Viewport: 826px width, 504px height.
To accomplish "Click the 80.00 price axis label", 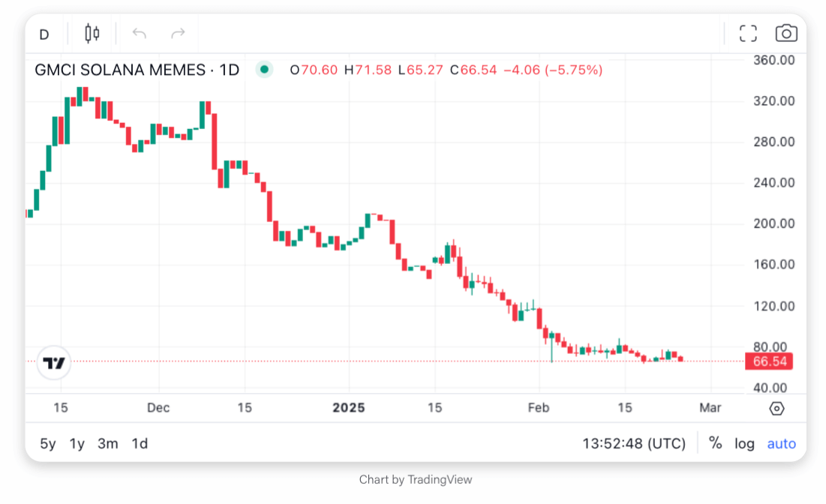I will click(770, 346).
